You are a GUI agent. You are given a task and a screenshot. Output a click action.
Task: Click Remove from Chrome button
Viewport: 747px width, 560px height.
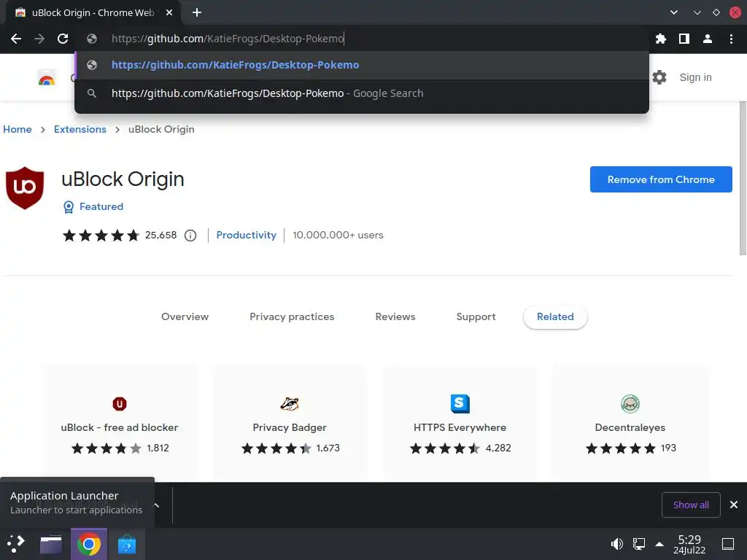661,179
